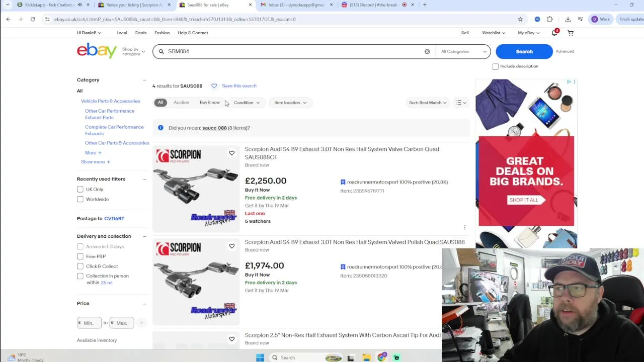644x362 pixels.
Task: Open the Item location dropdown
Action: point(290,103)
